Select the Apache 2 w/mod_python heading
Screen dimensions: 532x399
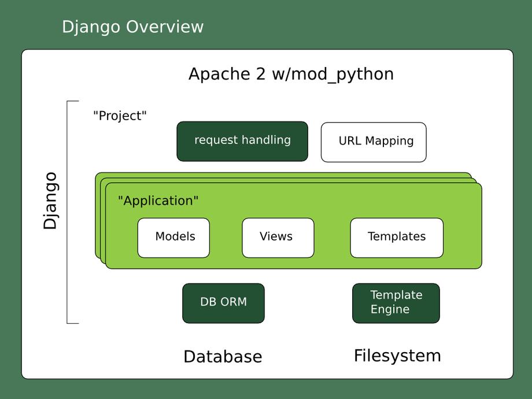coord(291,74)
